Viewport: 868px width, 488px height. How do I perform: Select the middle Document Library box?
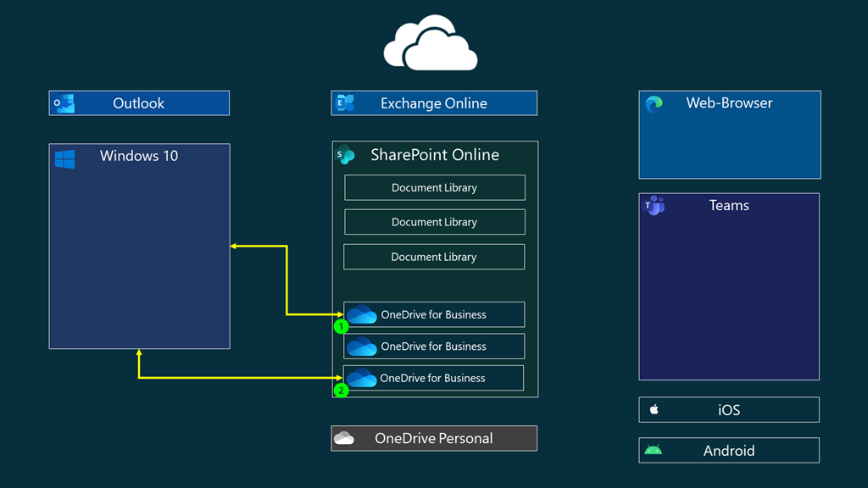pos(434,222)
